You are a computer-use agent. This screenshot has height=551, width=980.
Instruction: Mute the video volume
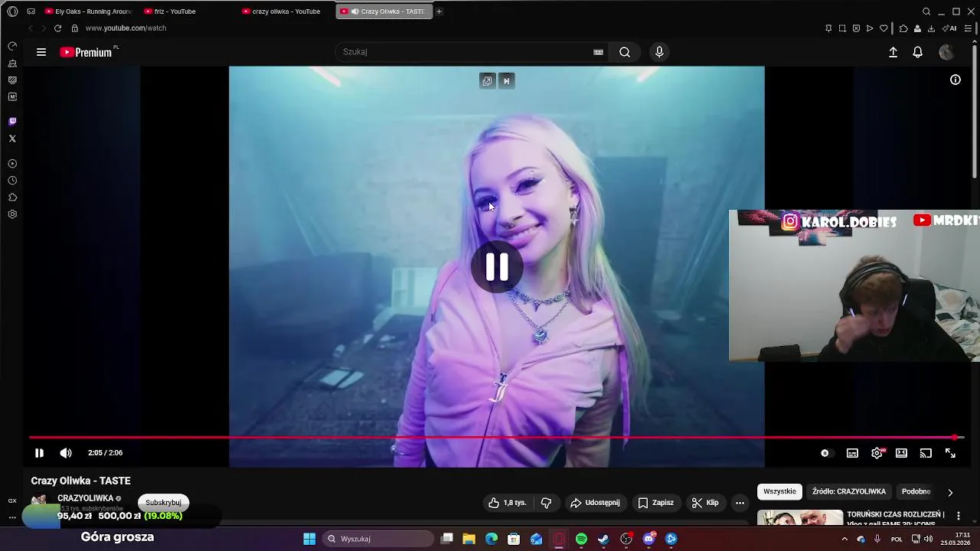click(66, 453)
